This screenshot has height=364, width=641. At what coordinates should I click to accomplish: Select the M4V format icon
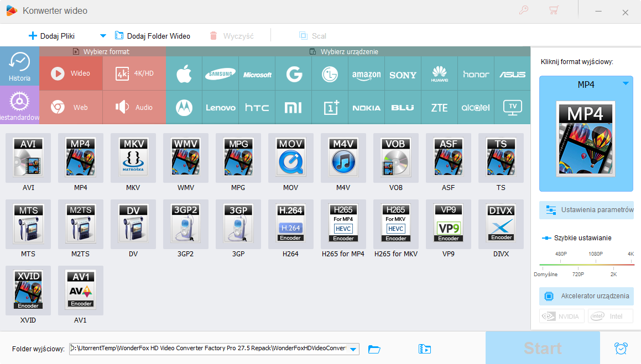pos(343,157)
